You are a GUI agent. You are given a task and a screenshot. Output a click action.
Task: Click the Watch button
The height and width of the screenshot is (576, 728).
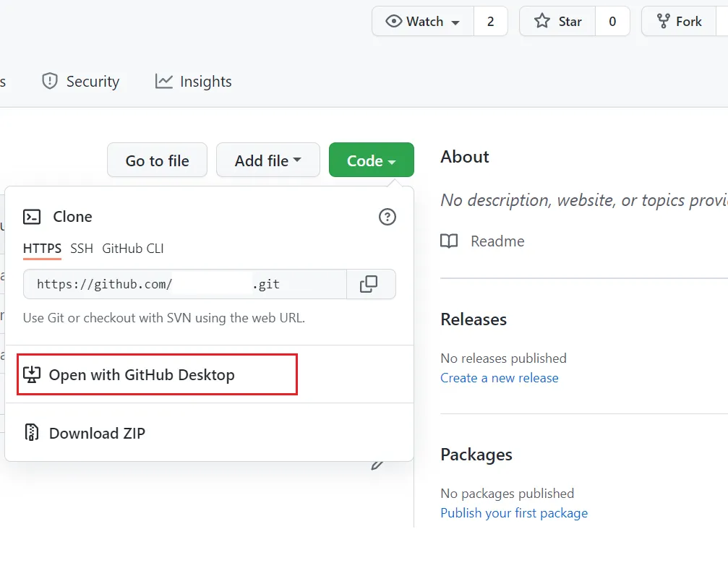pyautogui.click(x=422, y=22)
